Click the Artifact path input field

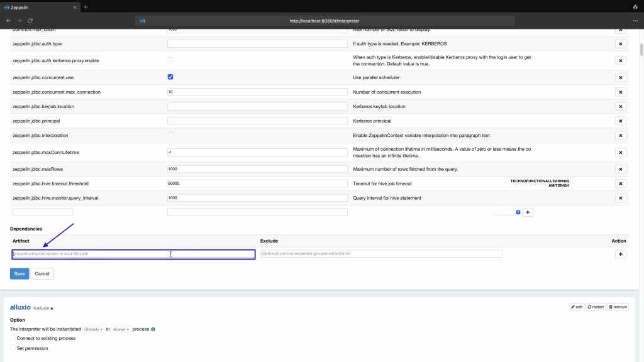point(133,254)
